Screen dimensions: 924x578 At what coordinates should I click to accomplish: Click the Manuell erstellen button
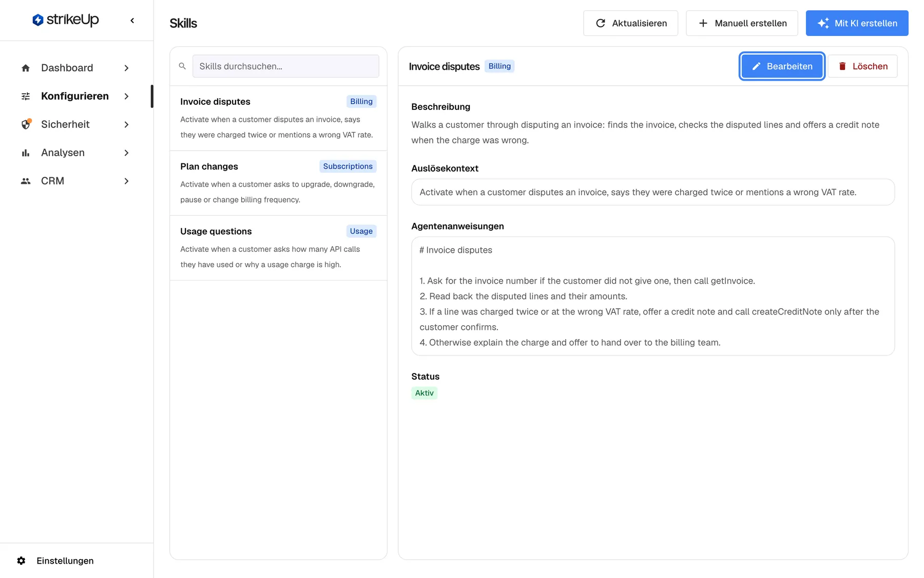742,23
